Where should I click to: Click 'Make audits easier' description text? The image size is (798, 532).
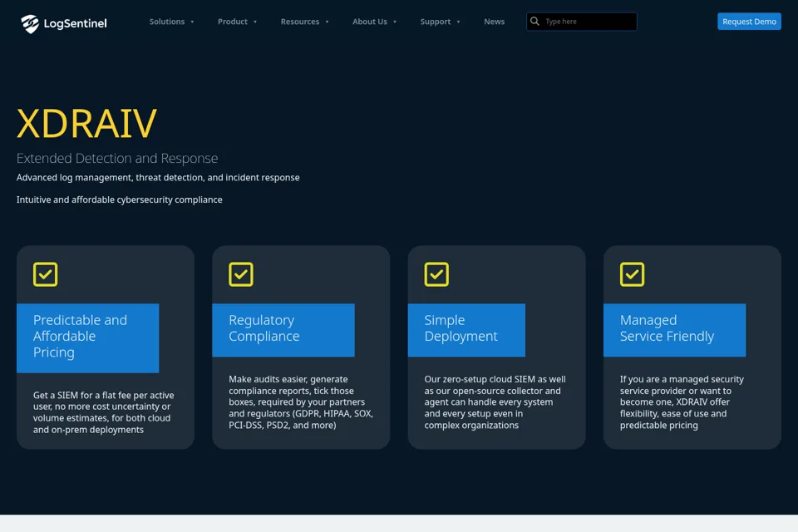301,402
